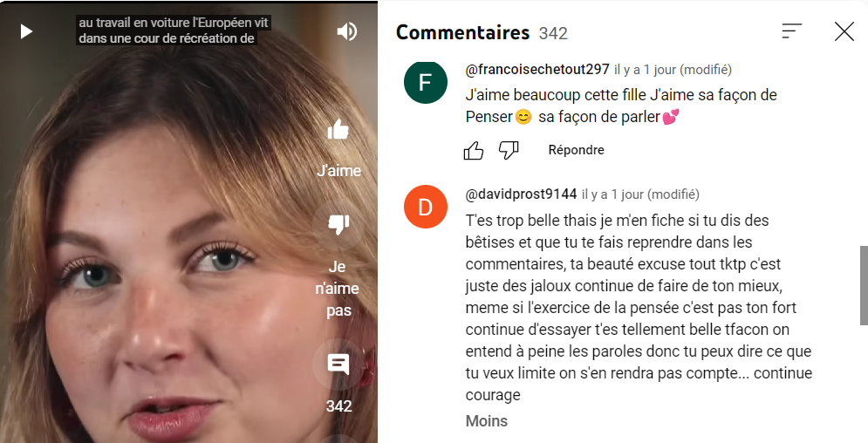This screenshot has width=868, height=443.
Task: Click Répondre under the first comment
Action: [576, 150]
